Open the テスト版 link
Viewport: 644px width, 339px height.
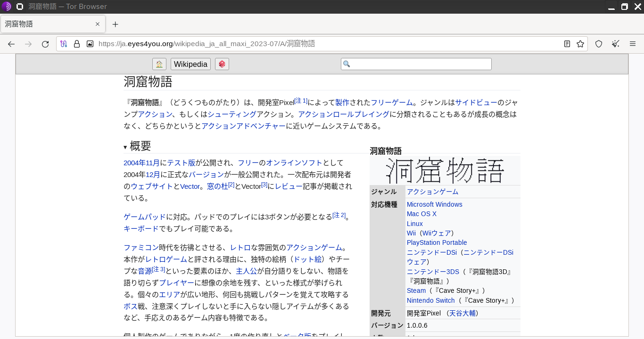tap(181, 163)
